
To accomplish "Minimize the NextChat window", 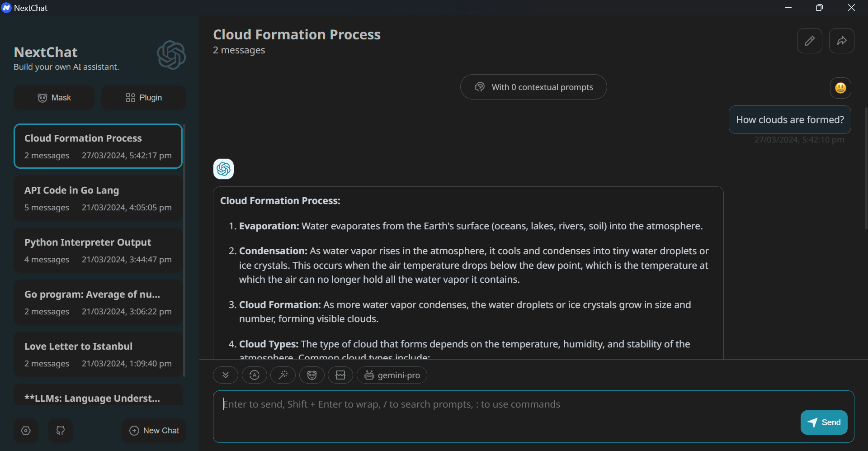I will click(788, 8).
